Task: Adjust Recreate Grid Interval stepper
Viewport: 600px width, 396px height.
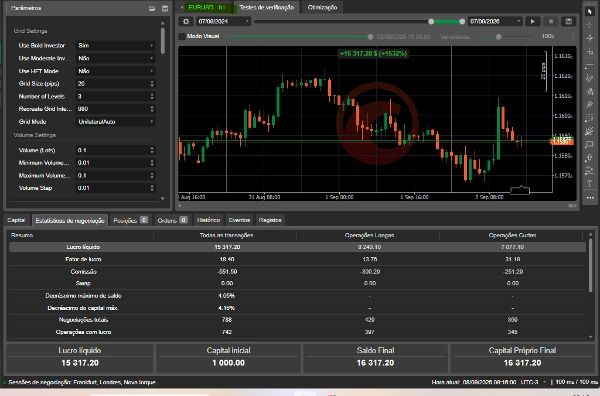Action: pos(152,109)
